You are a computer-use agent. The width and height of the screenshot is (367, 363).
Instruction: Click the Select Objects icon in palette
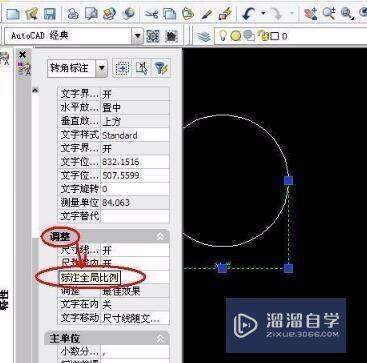point(141,68)
